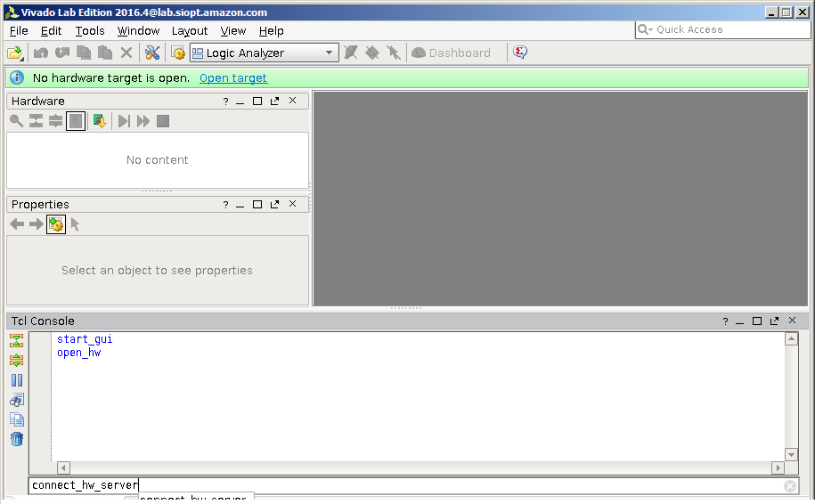Viewport: 815px width, 504px height.
Task: Click the Properties back arrow
Action: click(17, 224)
